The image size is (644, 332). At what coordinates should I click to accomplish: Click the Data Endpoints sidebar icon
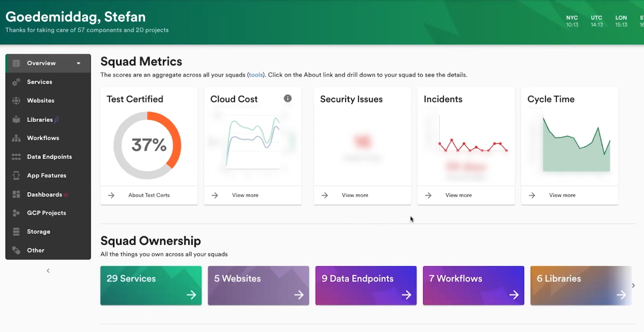pyautogui.click(x=16, y=157)
